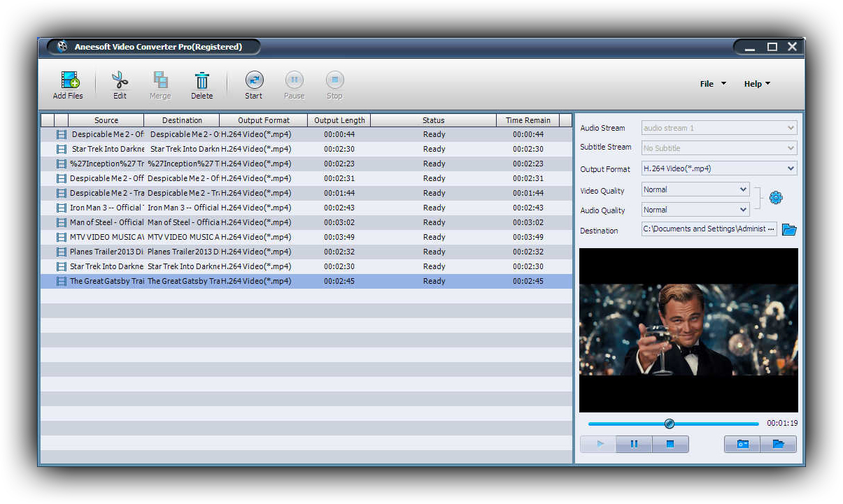This screenshot has height=504, width=843.
Task: Click the Great Gatsby video preview
Action: pyautogui.click(x=688, y=330)
